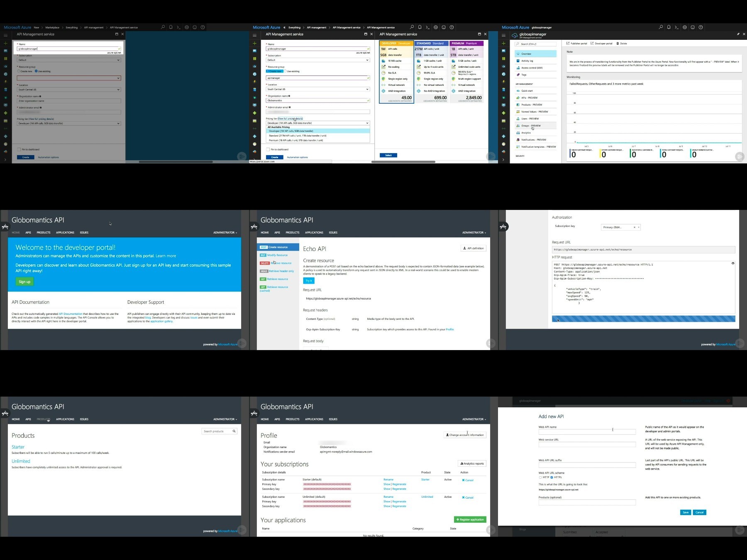Open APPLICATIONS tab on Profile page
747x560 pixels.
click(314, 419)
